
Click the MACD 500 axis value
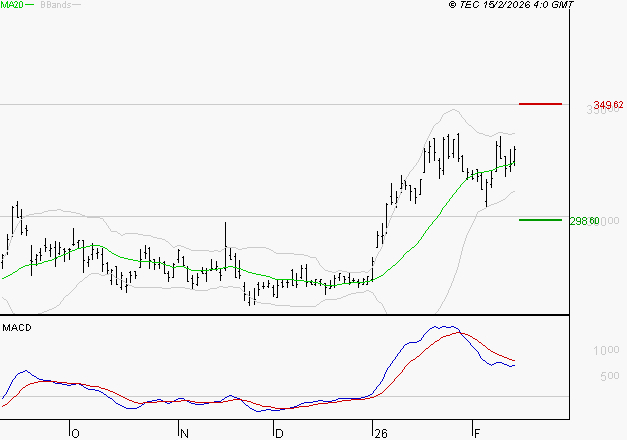tap(610, 376)
